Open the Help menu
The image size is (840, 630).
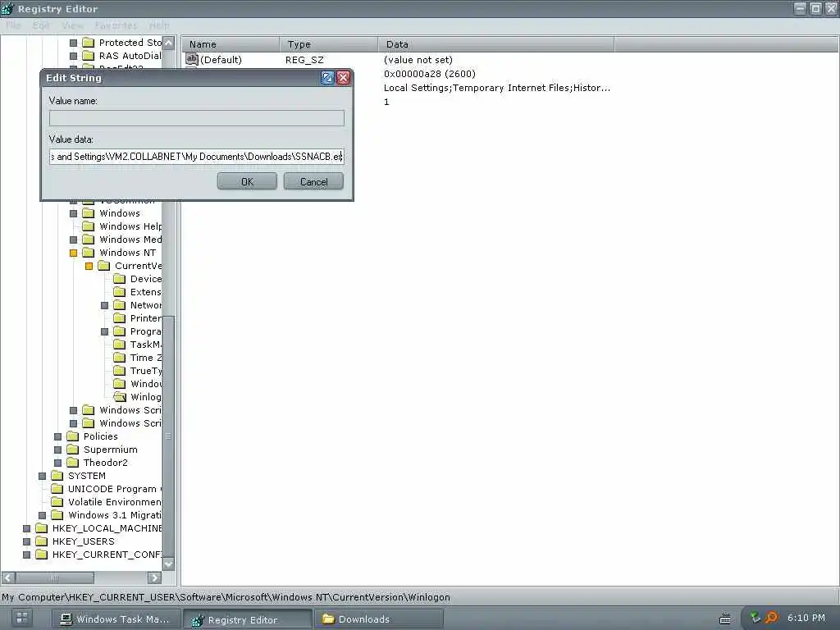click(x=159, y=25)
